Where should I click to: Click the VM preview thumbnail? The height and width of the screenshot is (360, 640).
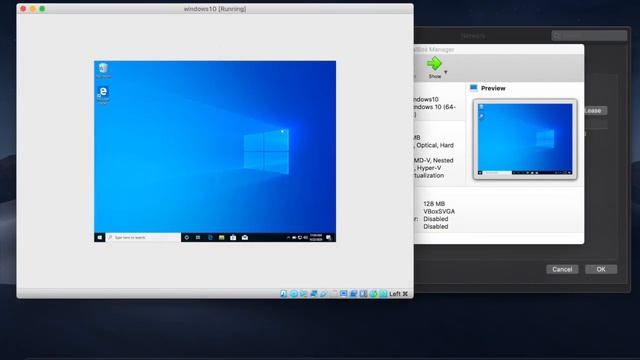pos(525,139)
